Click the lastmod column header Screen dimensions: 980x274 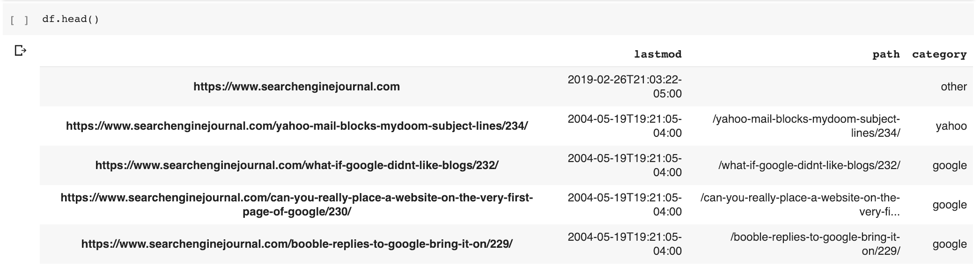coord(657,54)
